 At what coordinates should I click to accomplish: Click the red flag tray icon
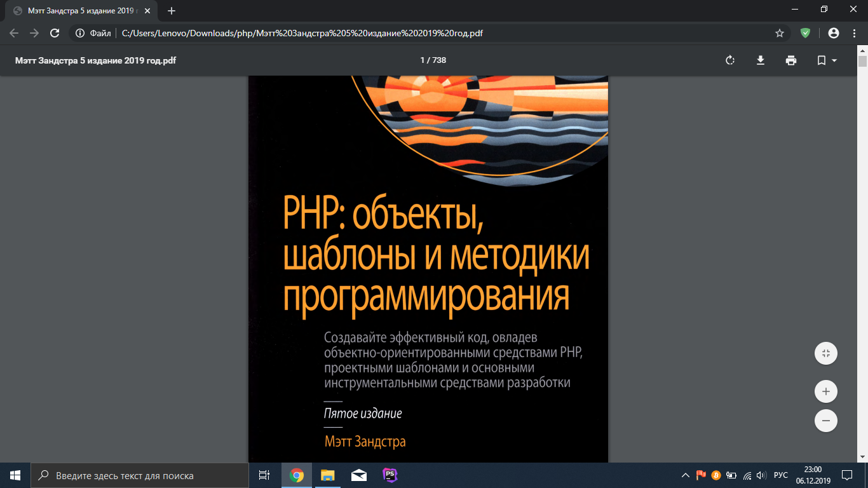point(701,475)
